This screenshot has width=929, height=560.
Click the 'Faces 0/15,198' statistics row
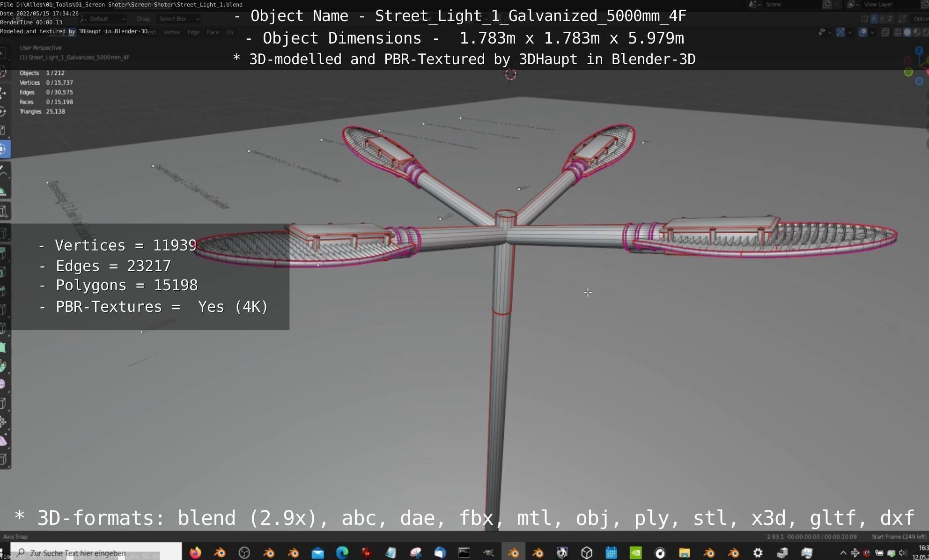(46, 102)
